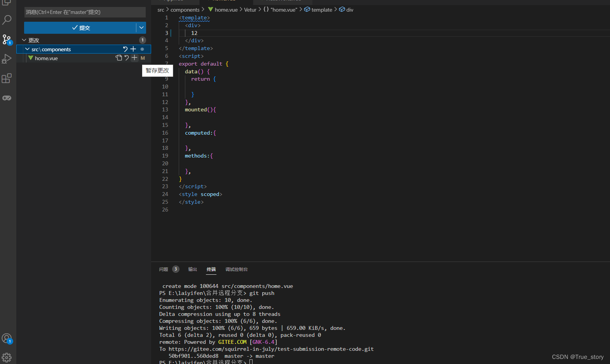
Task: Open the Source Control view icon
Action: [7, 39]
